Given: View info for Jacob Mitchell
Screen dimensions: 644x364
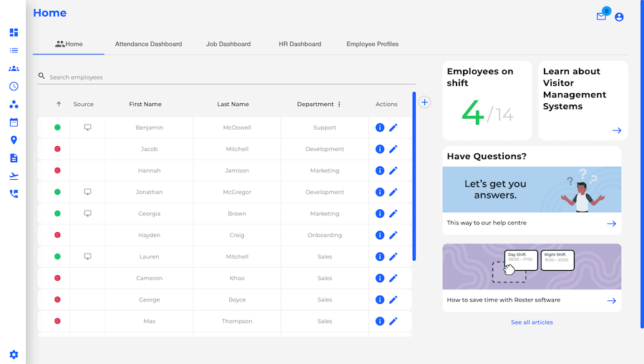Looking at the screenshot, I should 380,149.
